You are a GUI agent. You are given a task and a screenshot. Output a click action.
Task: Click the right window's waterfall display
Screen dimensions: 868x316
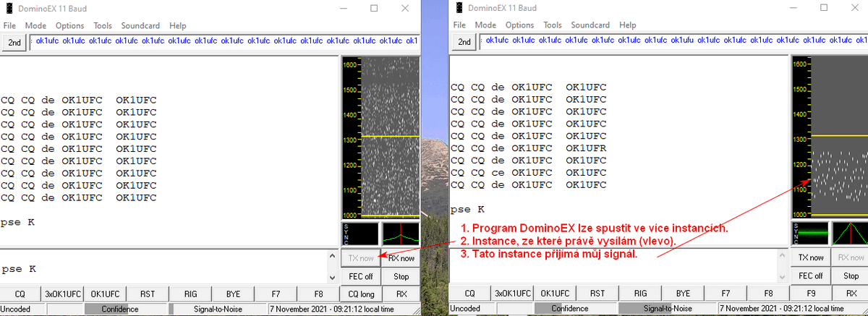tap(839, 137)
